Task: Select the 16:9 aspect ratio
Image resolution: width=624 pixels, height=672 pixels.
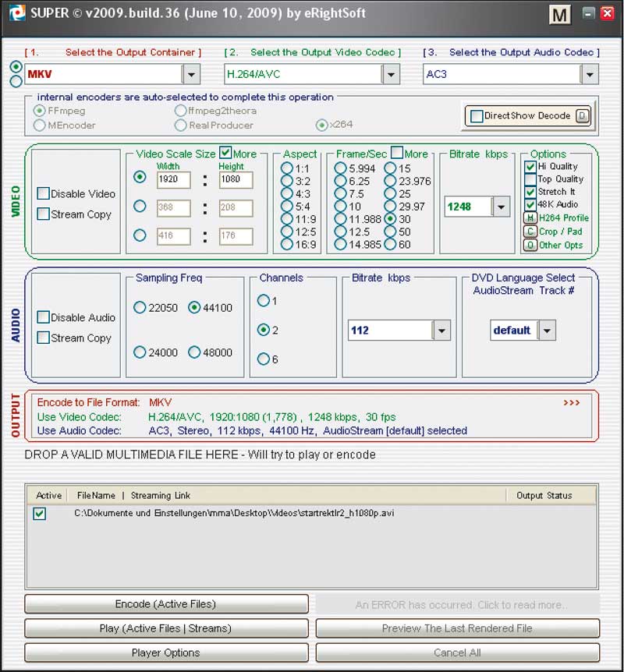Action: pyautogui.click(x=287, y=245)
